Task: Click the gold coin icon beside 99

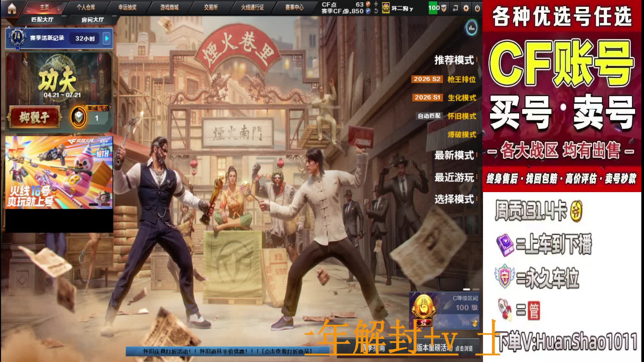Action: pos(474,323)
